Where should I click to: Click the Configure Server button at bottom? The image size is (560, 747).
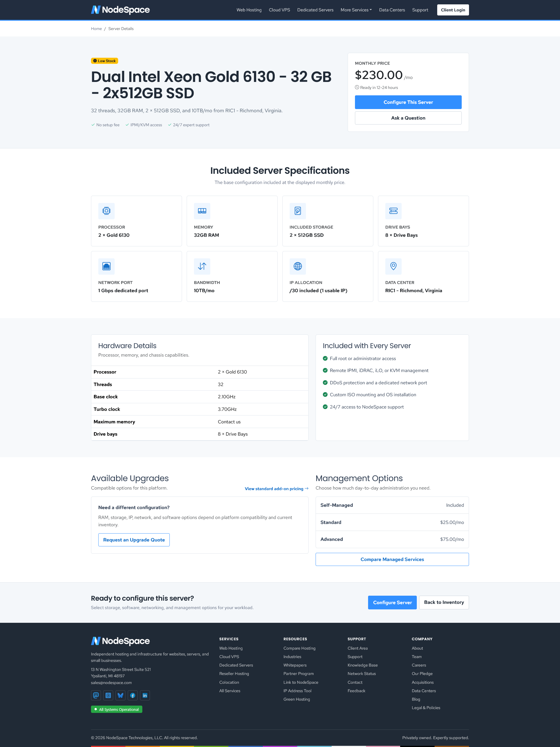coord(392,602)
